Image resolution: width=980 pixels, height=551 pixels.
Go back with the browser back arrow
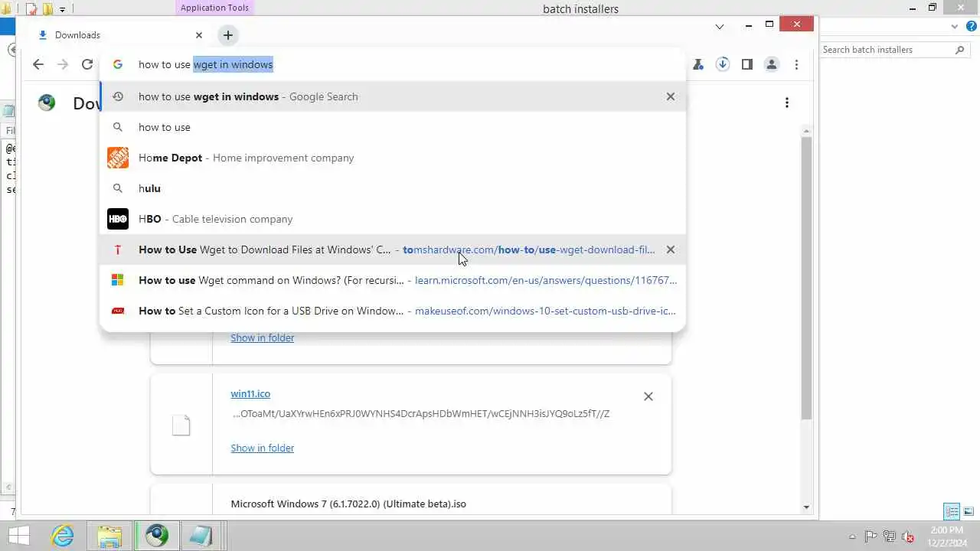click(38, 64)
